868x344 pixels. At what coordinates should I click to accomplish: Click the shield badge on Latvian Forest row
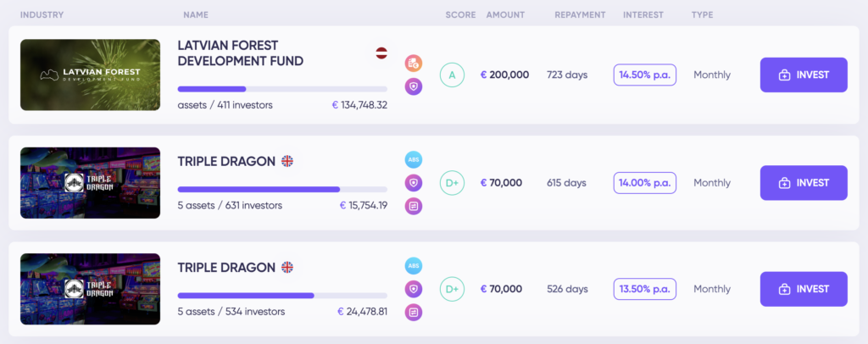[414, 86]
